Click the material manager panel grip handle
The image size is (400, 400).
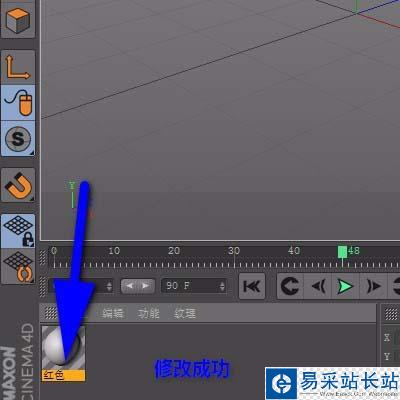51,313
